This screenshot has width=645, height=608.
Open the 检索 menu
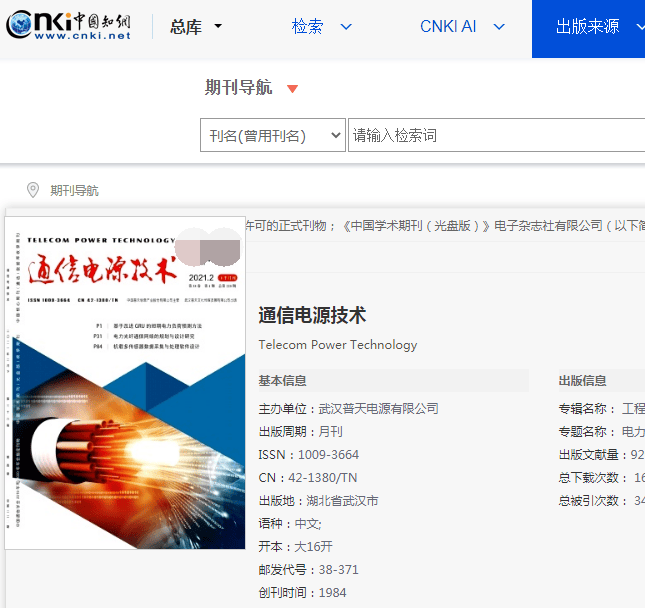point(308,27)
